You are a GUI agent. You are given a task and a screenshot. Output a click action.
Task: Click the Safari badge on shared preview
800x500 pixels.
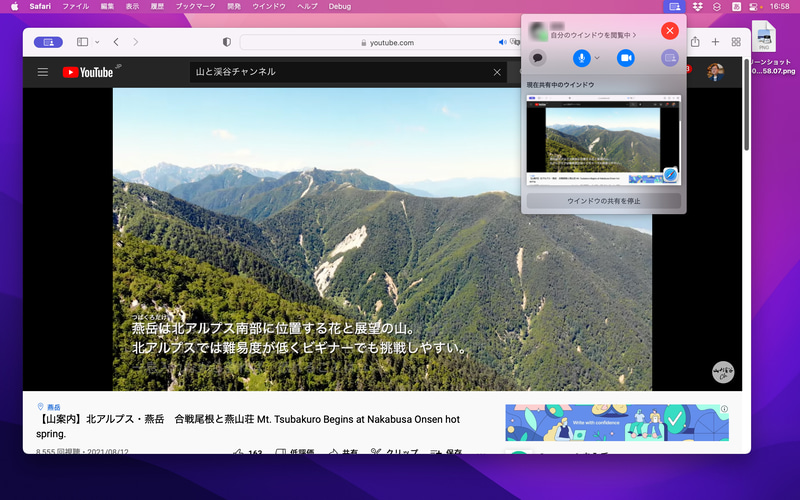(x=670, y=174)
